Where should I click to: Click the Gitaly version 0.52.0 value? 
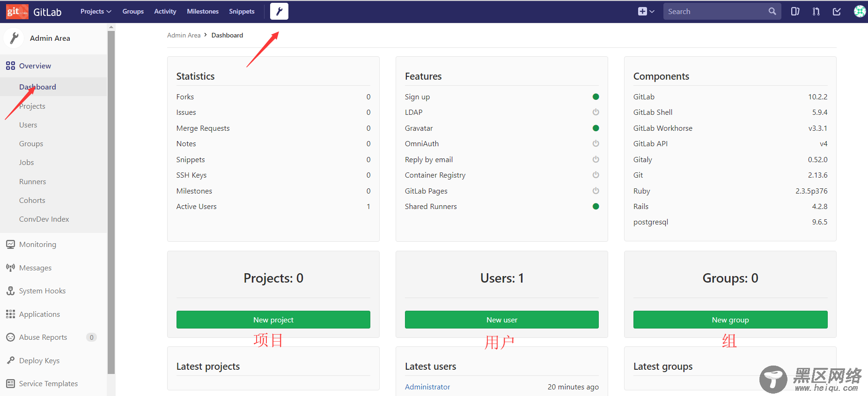(x=817, y=159)
